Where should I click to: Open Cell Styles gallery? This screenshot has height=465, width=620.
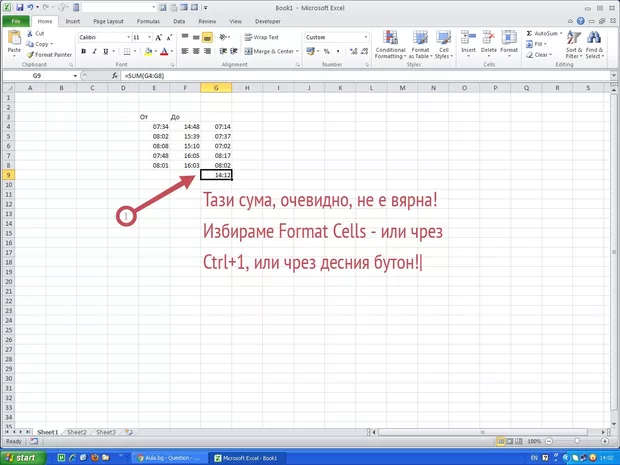pyautogui.click(x=444, y=45)
